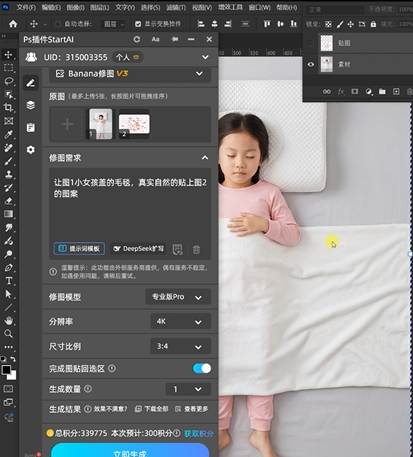Open the StartAI layers stack sidebar icon
The image size is (413, 457).
tap(31, 105)
